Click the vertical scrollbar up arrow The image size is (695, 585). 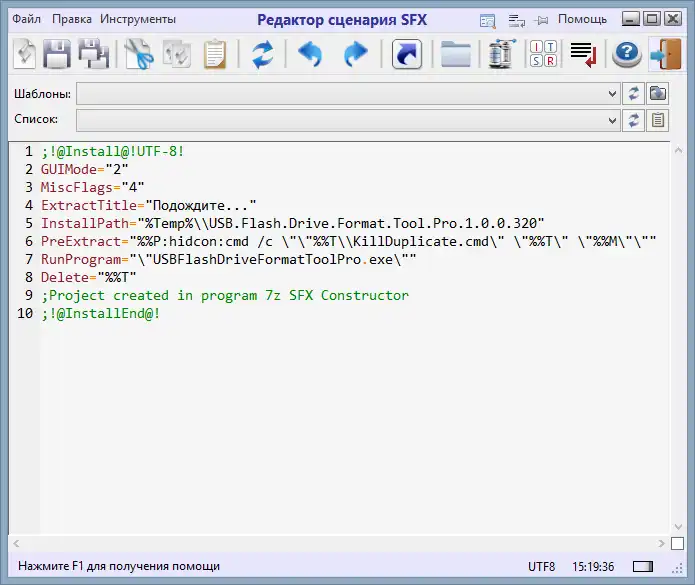[678, 151]
